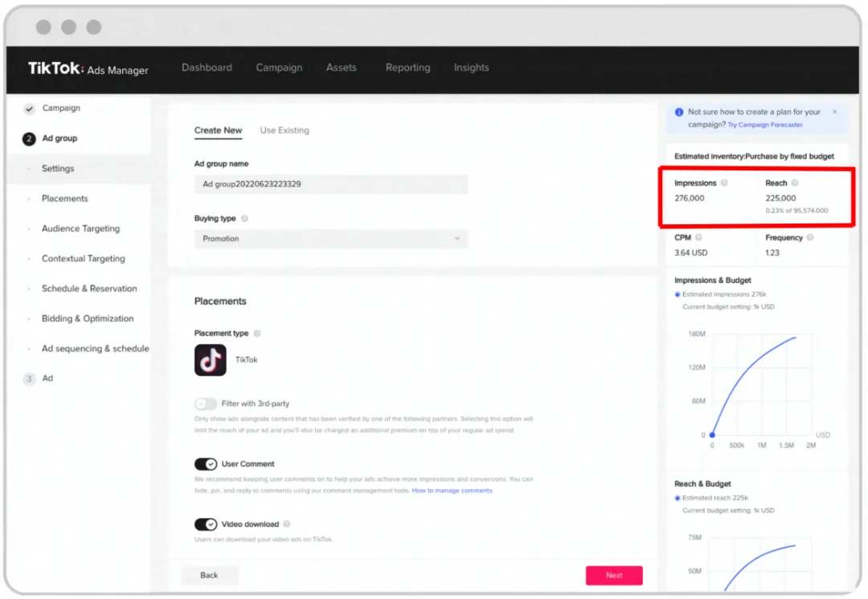Click the Ad group step number 2 icon

click(x=29, y=138)
